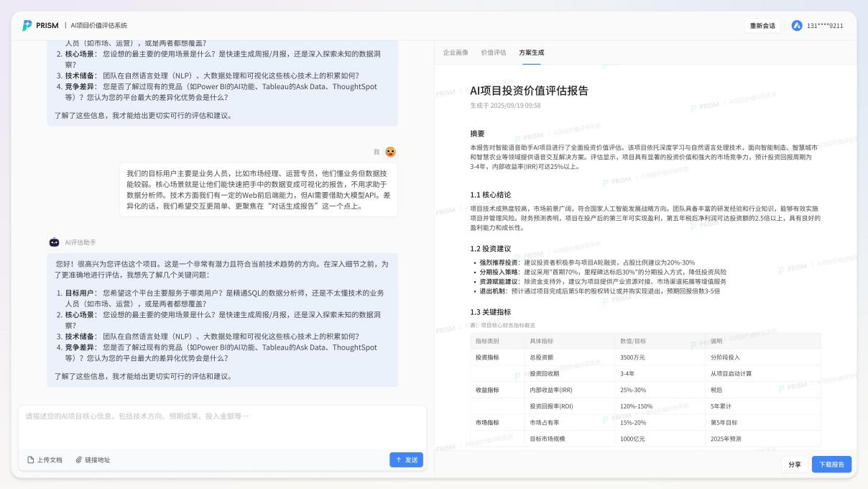
Task: Click the 上传文档 document icon
Action: coord(31,460)
